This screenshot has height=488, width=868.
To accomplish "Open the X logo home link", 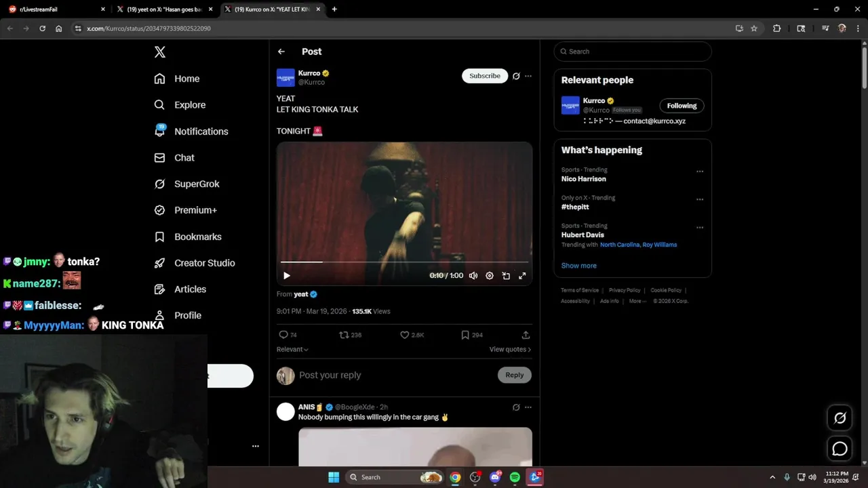I will [159, 52].
